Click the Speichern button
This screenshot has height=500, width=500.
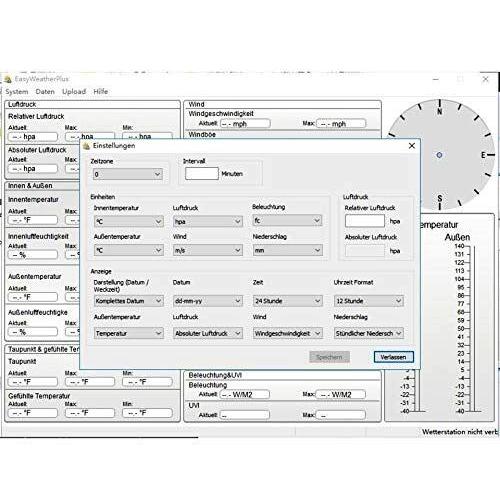329,357
